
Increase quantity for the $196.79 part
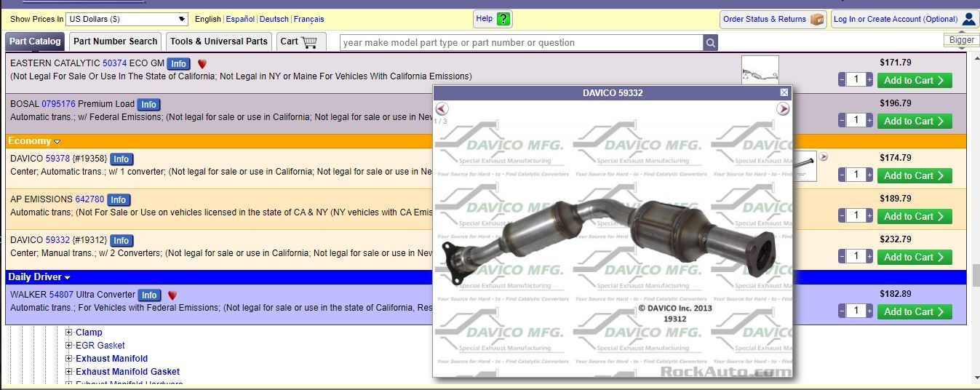click(x=869, y=121)
